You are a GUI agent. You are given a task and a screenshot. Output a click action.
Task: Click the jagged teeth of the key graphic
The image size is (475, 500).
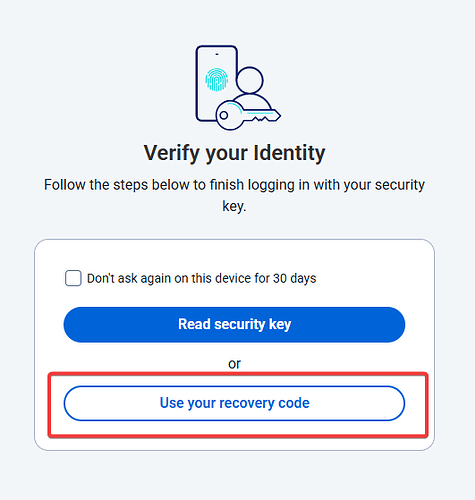click(x=261, y=119)
